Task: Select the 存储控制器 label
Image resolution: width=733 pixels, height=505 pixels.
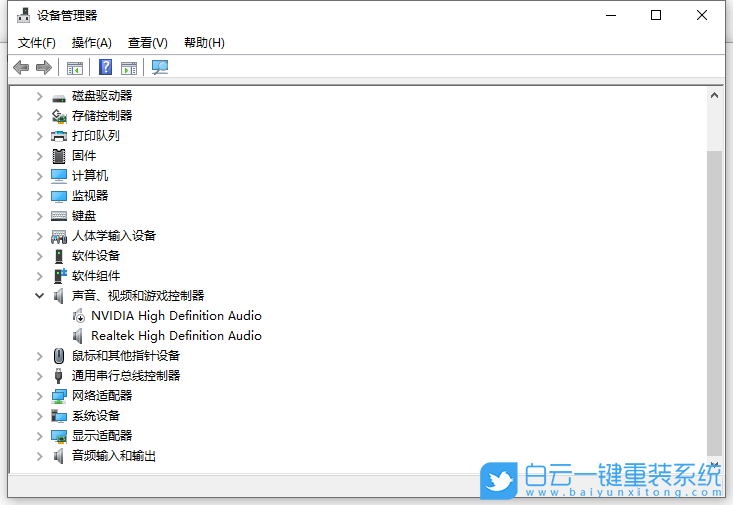Action: pos(102,116)
